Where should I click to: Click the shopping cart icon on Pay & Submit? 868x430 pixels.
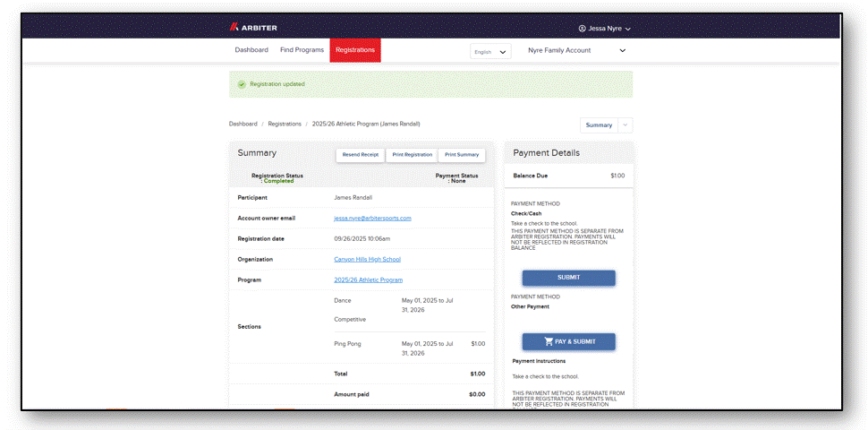549,342
